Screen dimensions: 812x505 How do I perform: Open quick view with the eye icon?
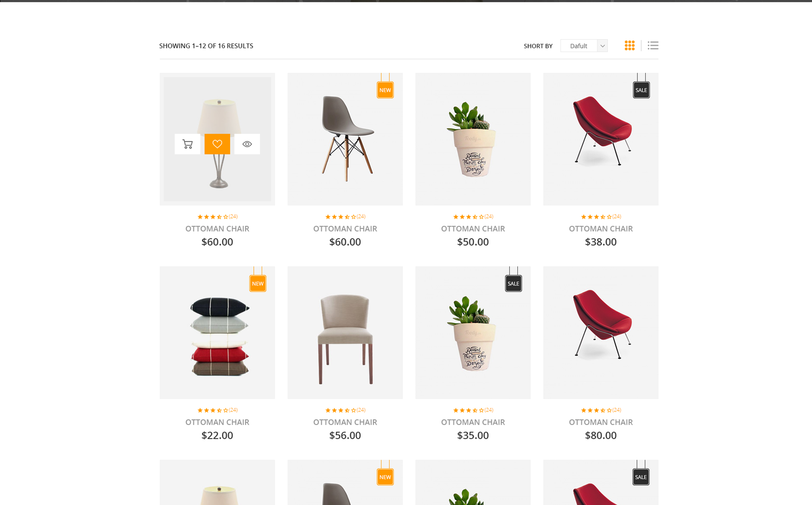(247, 144)
